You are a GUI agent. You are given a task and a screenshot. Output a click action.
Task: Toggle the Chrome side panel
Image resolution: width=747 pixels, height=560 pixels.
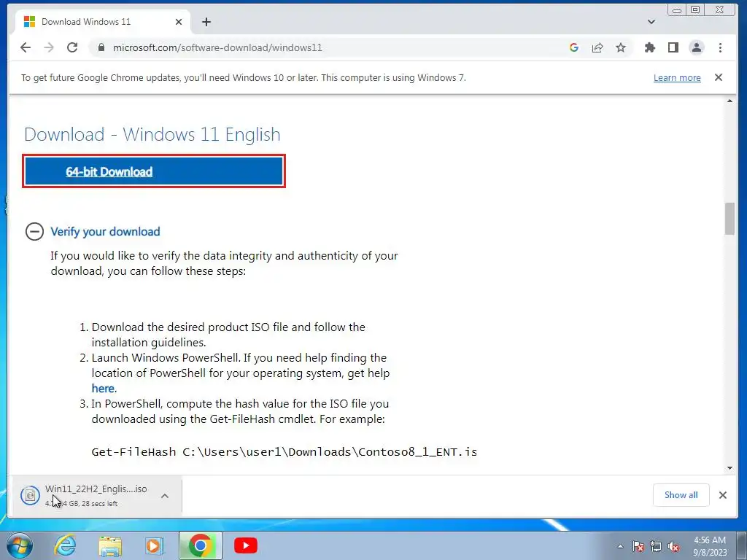pos(673,47)
